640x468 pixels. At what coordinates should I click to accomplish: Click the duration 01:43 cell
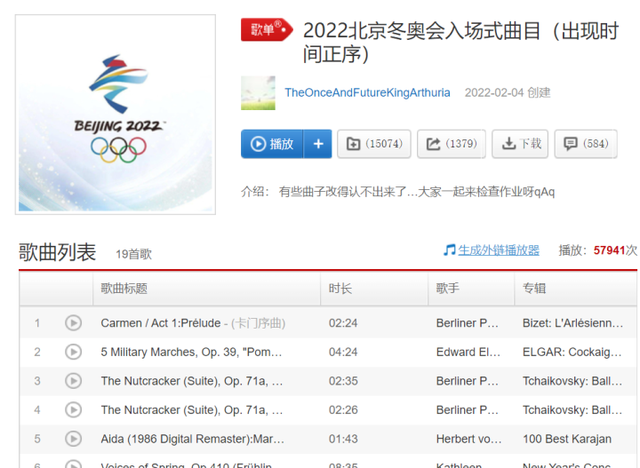tap(343, 439)
